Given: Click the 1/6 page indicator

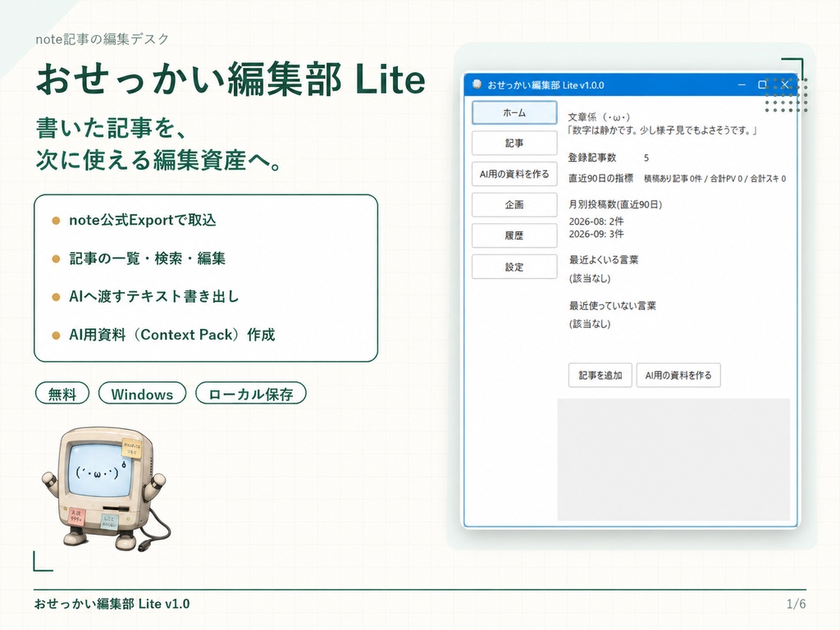Looking at the screenshot, I should (796, 604).
